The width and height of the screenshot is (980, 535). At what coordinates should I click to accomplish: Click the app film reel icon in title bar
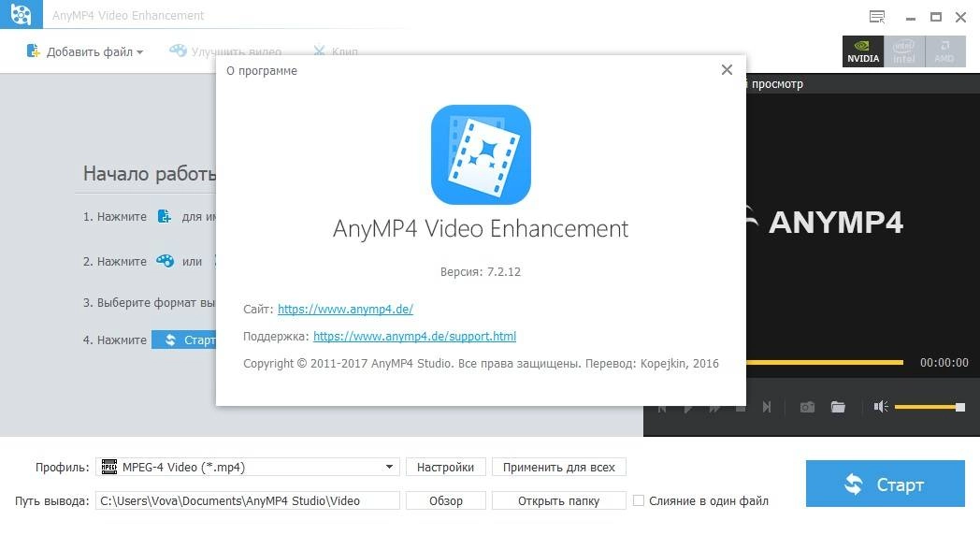(22, 14)
